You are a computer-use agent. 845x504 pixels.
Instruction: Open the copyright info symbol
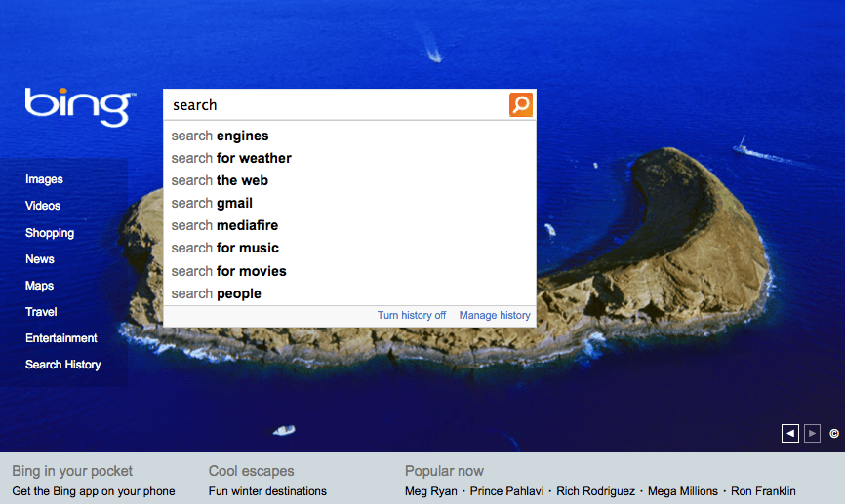coord(834,434)
